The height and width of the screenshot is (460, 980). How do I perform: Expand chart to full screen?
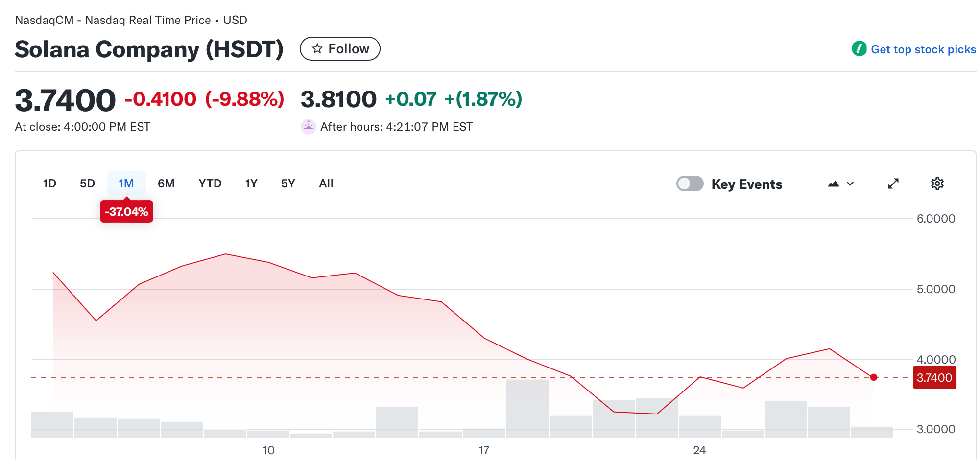[893, 184]
